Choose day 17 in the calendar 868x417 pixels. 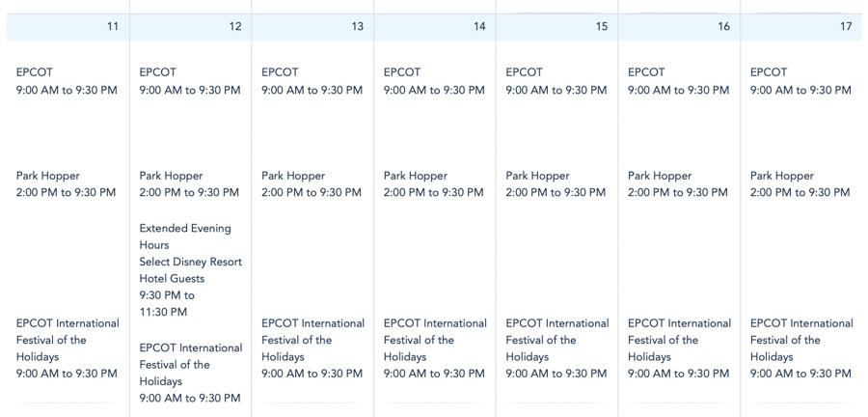pos(846,26)
